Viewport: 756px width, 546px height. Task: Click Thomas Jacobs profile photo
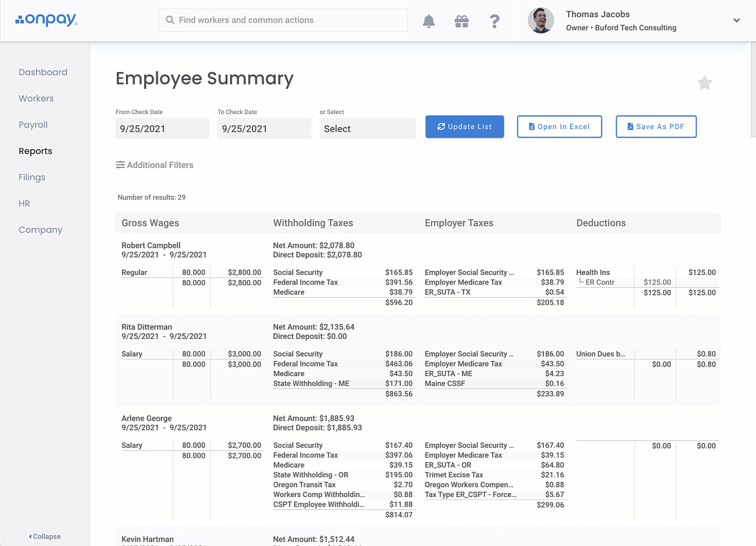(541, 20)
